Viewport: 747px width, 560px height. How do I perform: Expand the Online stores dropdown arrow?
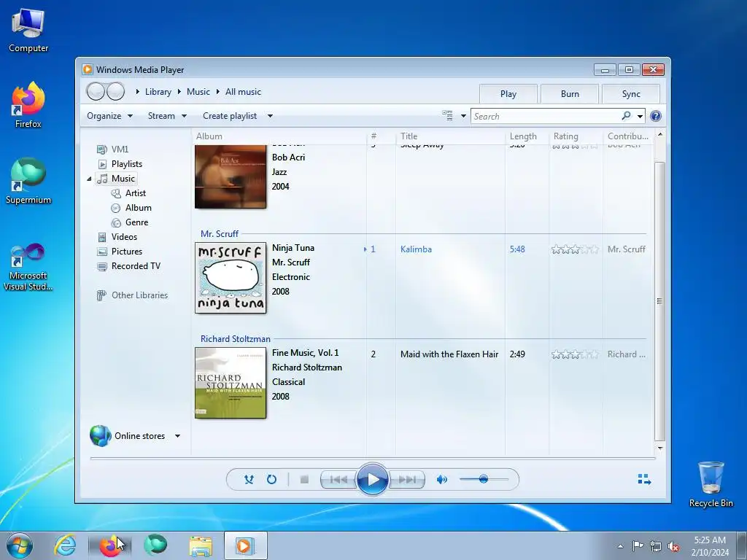(177, 436)
